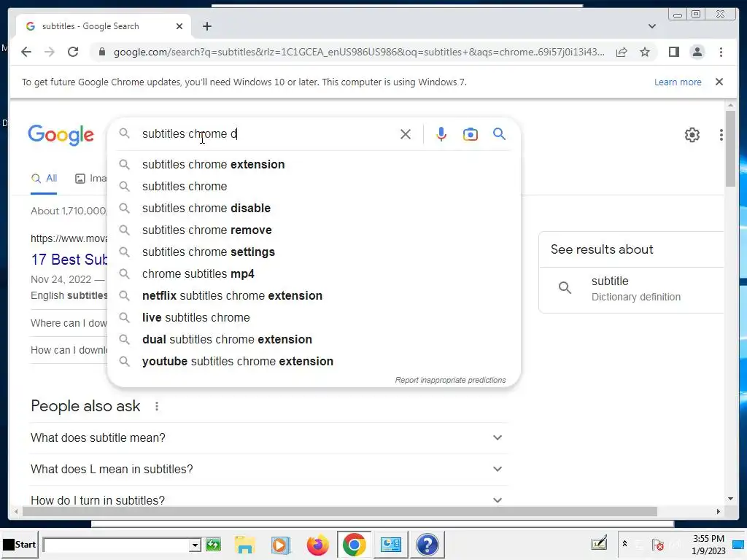Open the Chrome three-dot menu
The height and width of the screenshot is (560, 747).
tap(721, 52)
